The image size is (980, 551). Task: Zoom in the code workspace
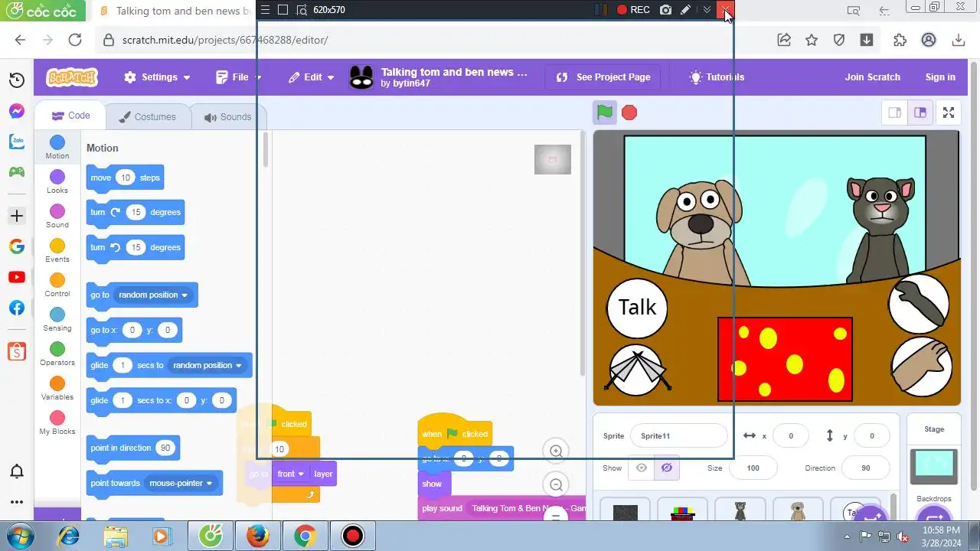557,452
